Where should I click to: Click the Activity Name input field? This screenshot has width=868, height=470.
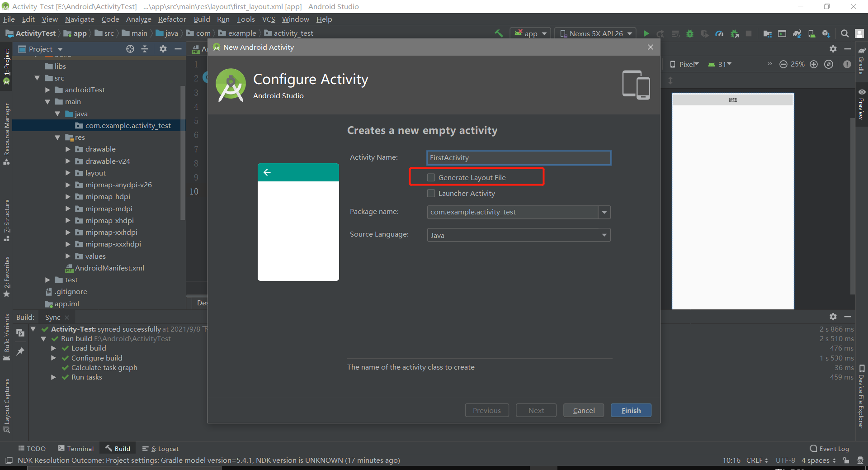(x=519, y=157)
